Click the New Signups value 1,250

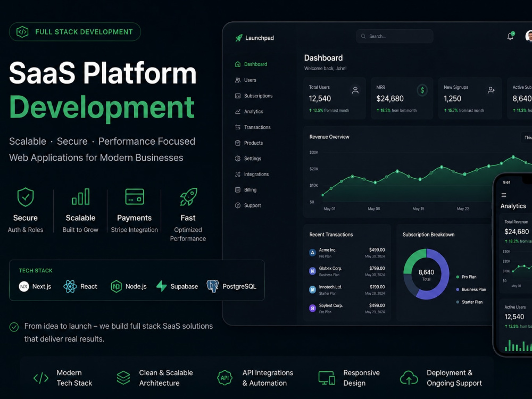click(453, 99)
